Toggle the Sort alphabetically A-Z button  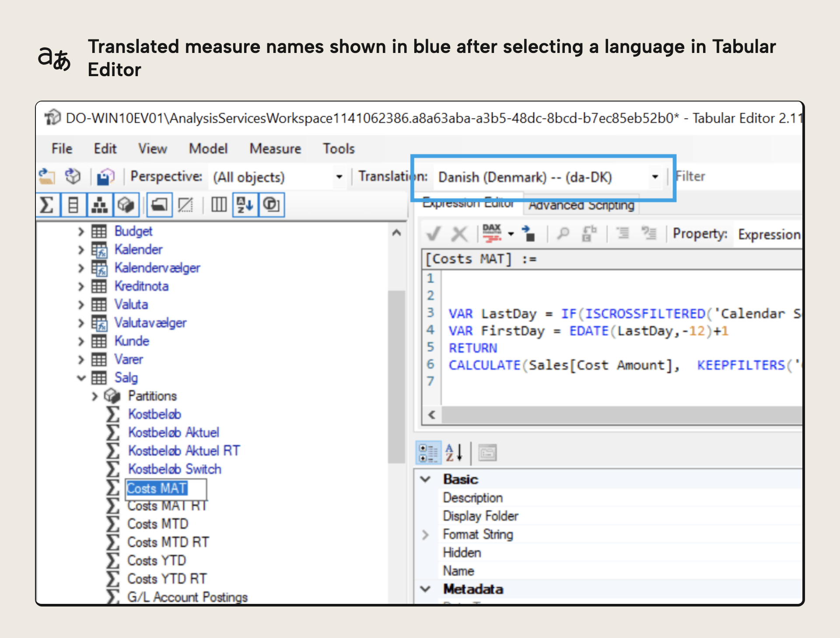click(x=245, y=205)
